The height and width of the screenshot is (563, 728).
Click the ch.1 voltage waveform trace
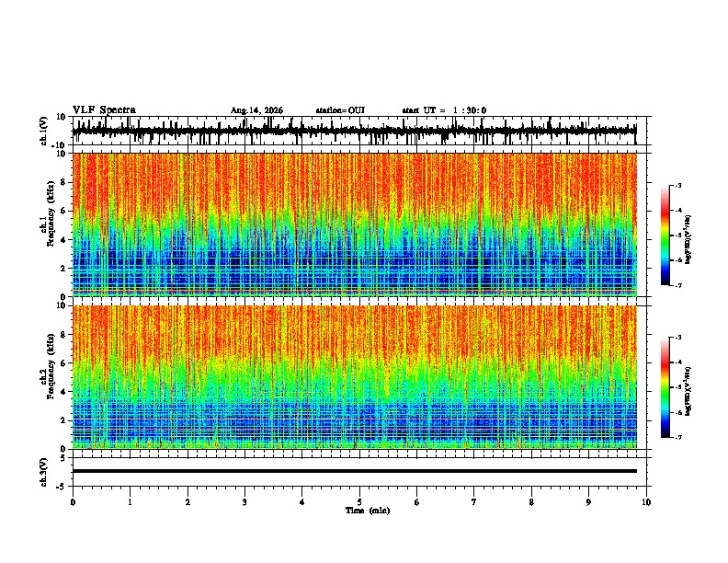click(x=354, y=131)
